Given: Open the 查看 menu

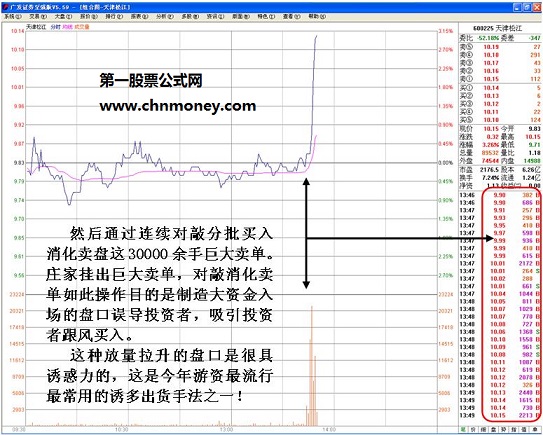Looking at the screenshot, I should pyautogui.click(x=292, y=16).
